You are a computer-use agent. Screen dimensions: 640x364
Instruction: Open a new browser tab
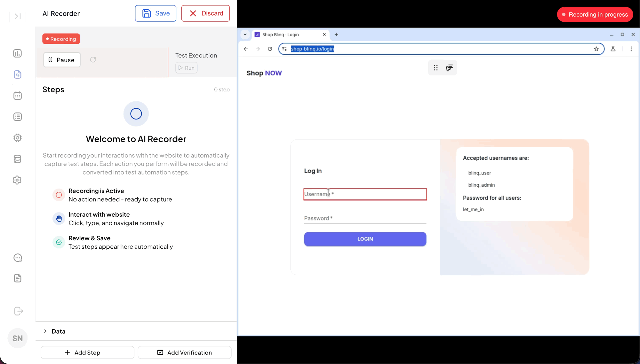click(x=336, y=35)
